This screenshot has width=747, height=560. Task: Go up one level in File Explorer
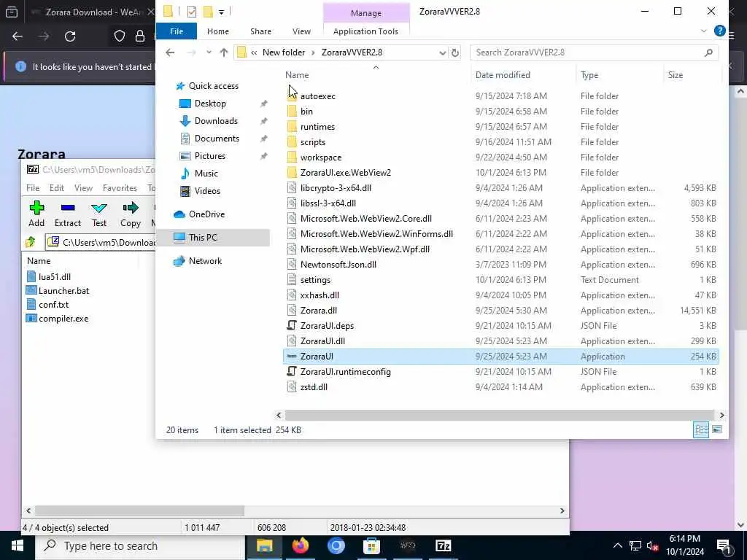pyautogui.click(x=223, y=52)
